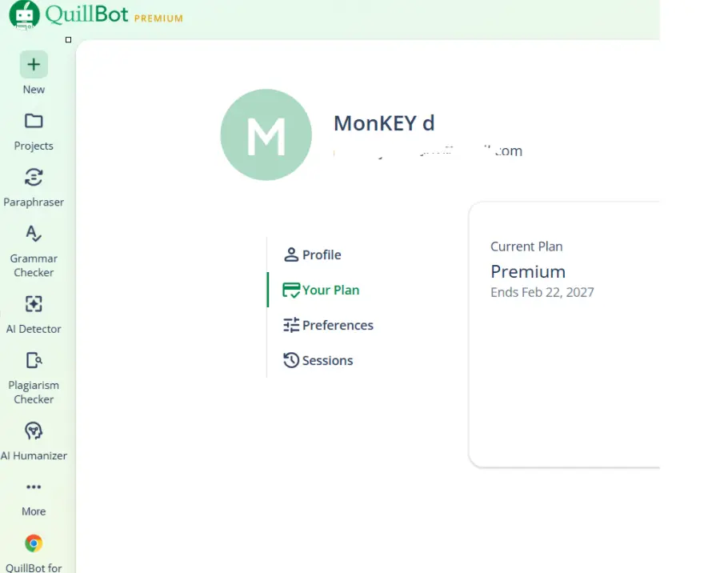Click the Grammar Checker label
The width and height of the screenshot is (728, 573).
tap(34, 266)
